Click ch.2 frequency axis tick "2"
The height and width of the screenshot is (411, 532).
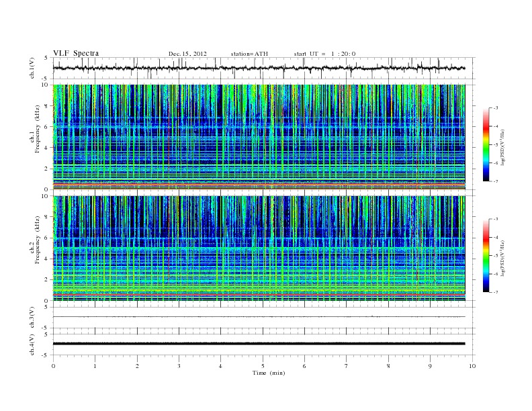click(46, 280)
